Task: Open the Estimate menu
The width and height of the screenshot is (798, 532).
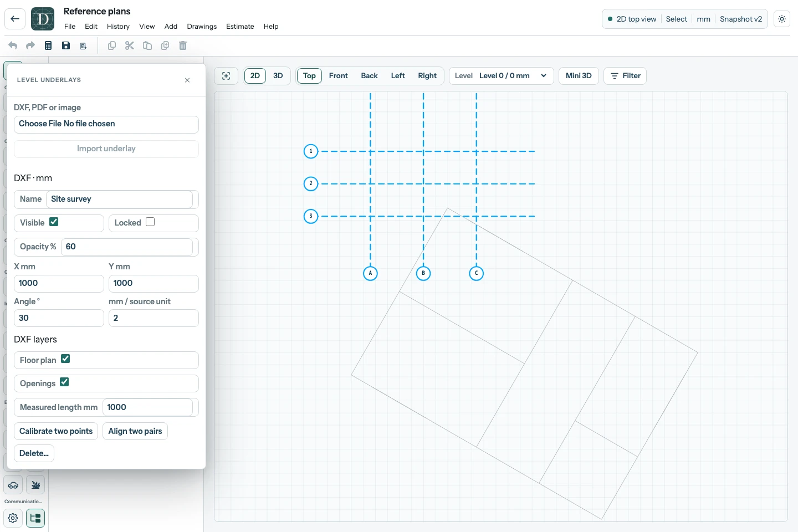Action: click(240, 27)
